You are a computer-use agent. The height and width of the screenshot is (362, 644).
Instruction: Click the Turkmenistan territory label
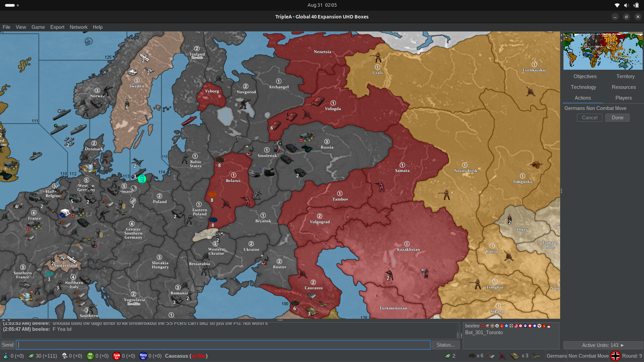[x=393, y=308]
